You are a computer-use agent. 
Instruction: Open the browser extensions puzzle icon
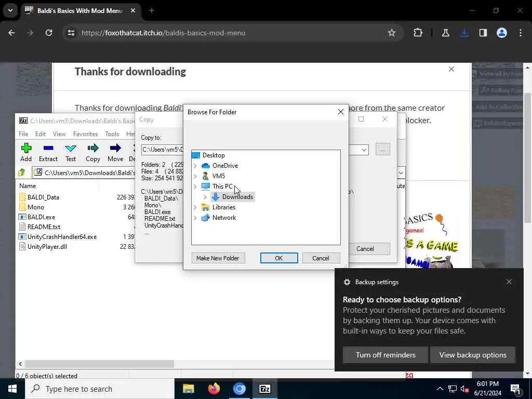pyautogui.click(x=418, y=33)
